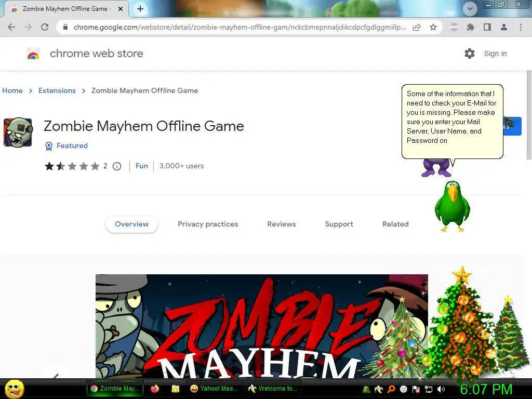Click the 3,000+ users text
The height and width of the screenshot is (399, 532).
[x=181, y=166]
